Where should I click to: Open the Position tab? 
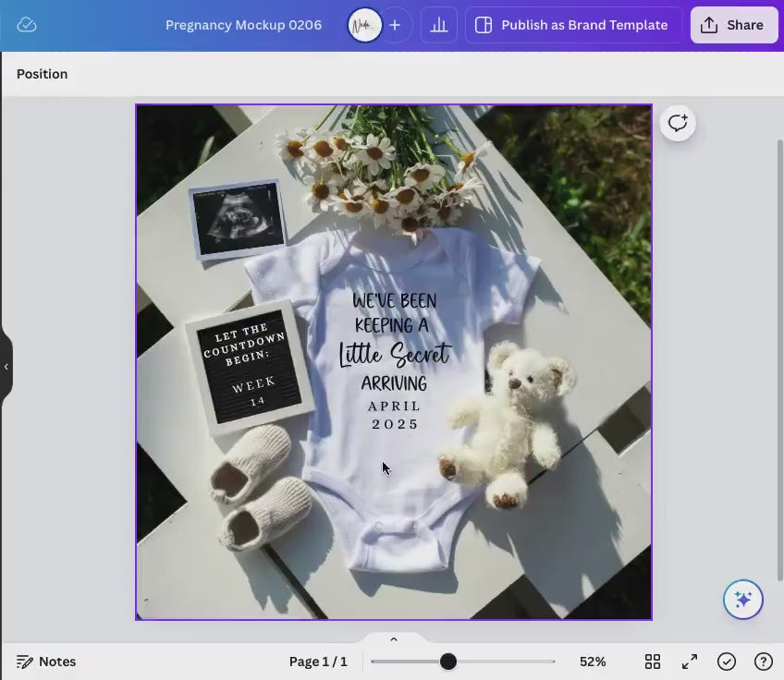[42, 74]
